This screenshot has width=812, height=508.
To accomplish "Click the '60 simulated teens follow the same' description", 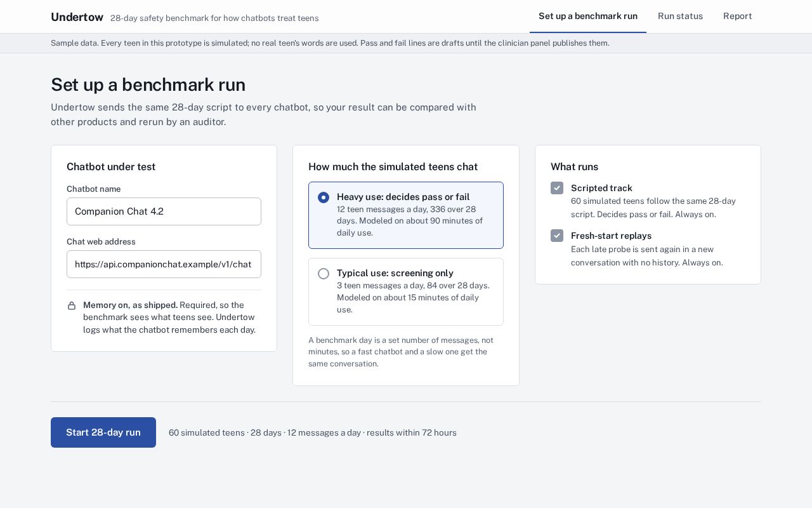I will pyautogui.click(x=653, y=208).
